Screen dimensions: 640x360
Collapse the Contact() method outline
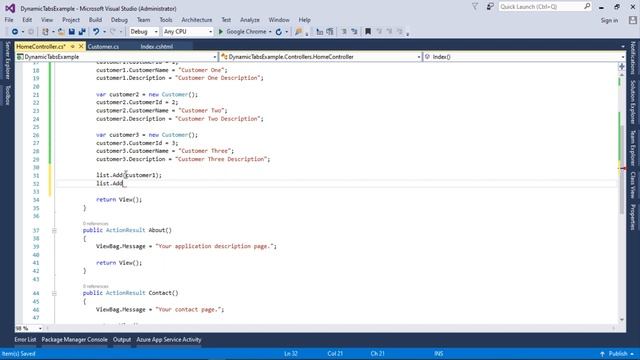point(54,293)
